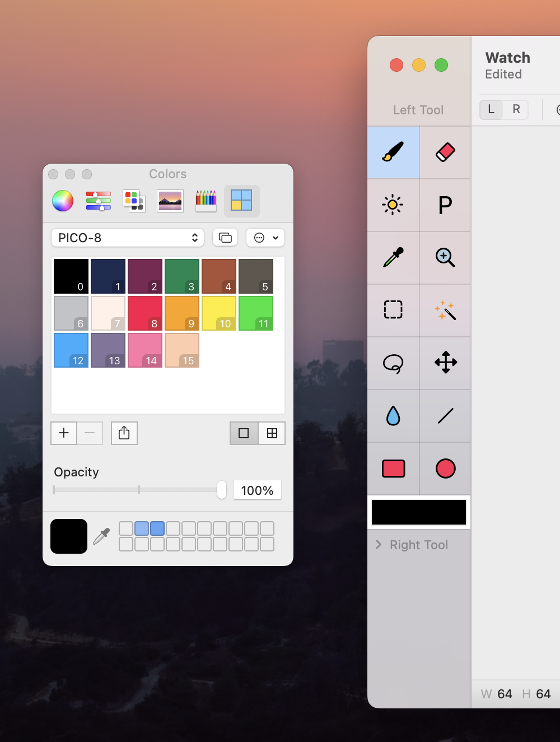Select the Magic Wand tool
This screenshot has height=742, width=560.
pos(445,310)
